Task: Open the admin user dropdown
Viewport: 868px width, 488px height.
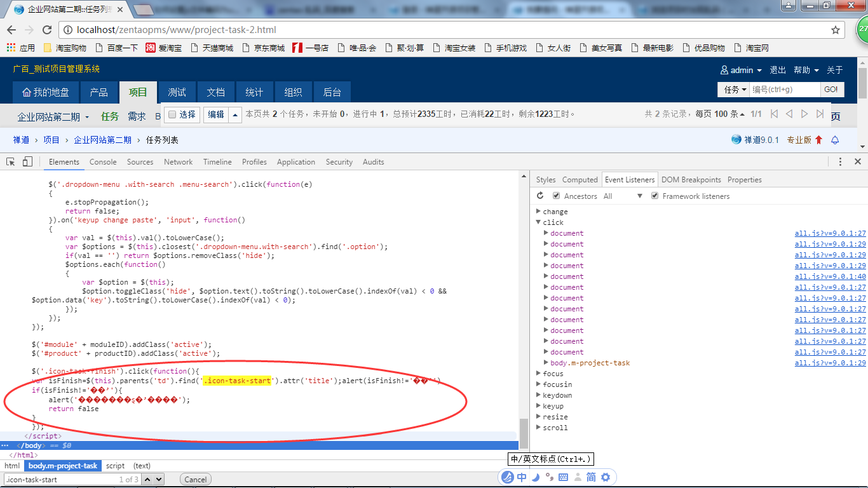Action: point(741,70)
